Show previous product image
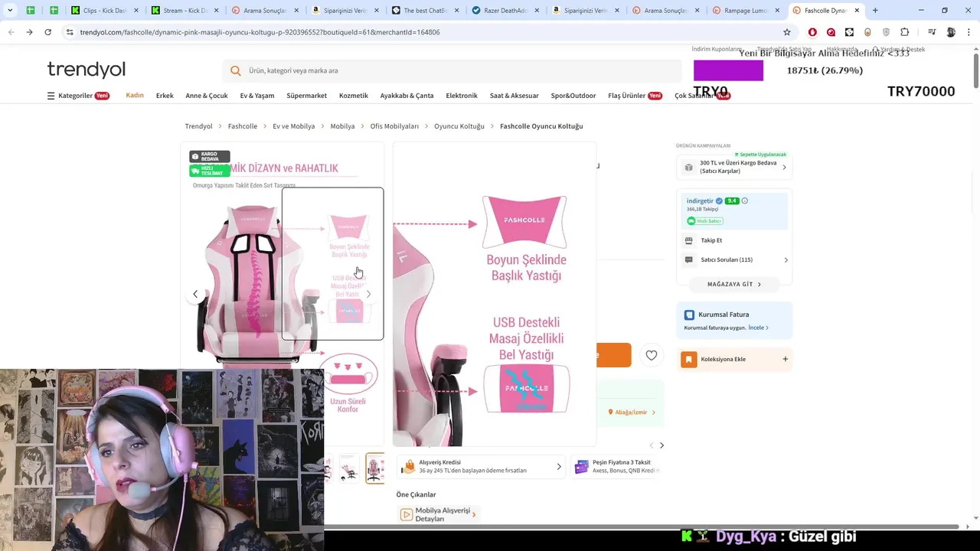The image size is (980, 551). tap(195, 294)
